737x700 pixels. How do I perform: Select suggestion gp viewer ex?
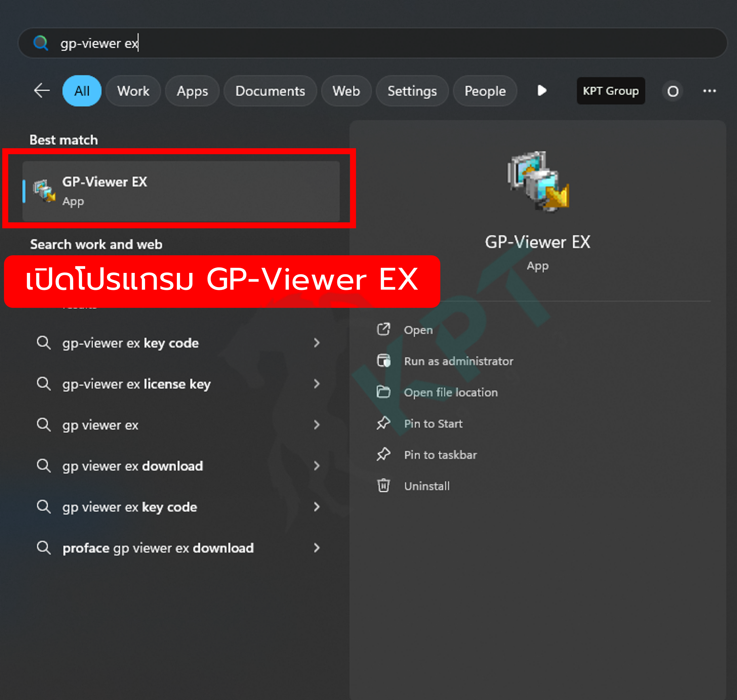pyautogui.click(x=100, y=425)
